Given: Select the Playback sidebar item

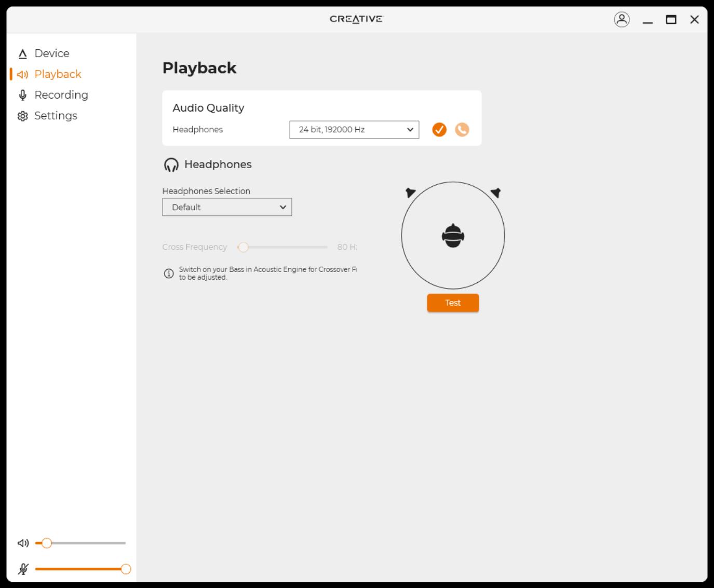Looking at the screenshot, I should [x=58, y=74].
